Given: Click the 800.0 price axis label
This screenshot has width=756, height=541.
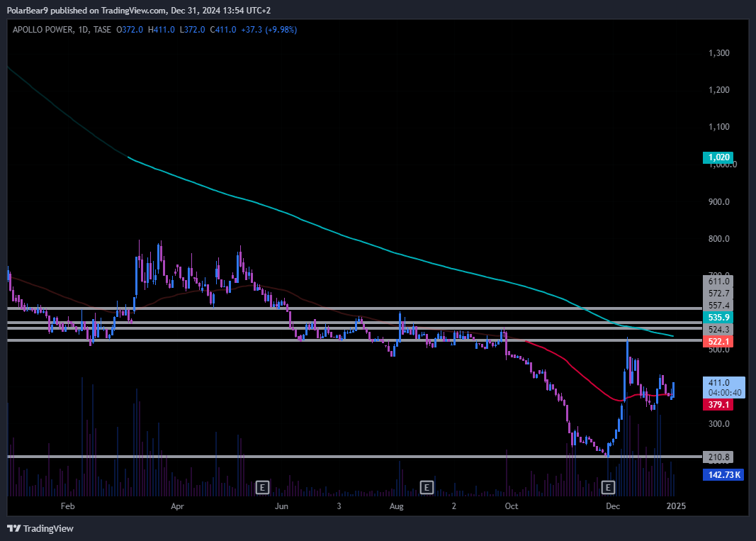Looking at the screenshot, I should (x=719, y=239).
